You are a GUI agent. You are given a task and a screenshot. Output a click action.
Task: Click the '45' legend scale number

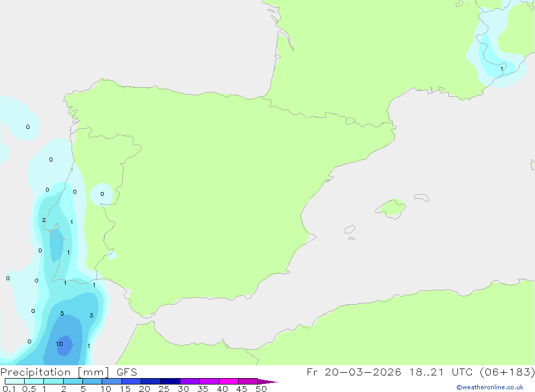242,389
